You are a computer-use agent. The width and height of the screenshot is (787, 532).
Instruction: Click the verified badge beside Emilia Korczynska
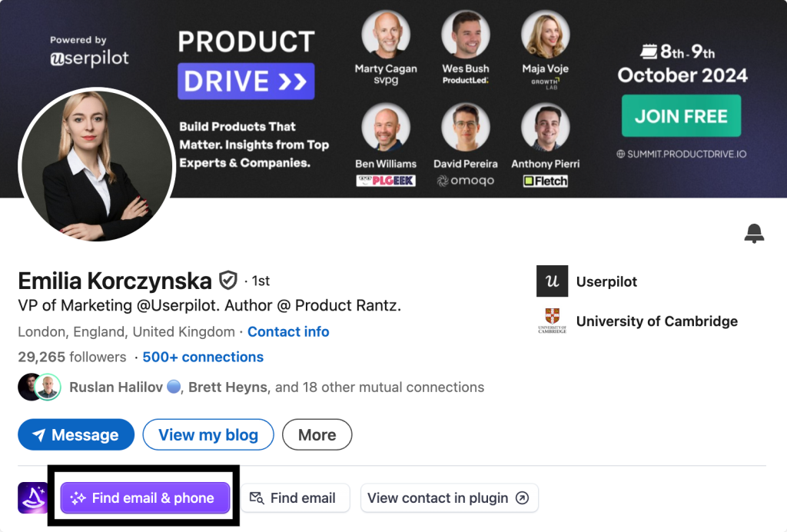pyautogui.click(x=227, y=281)
